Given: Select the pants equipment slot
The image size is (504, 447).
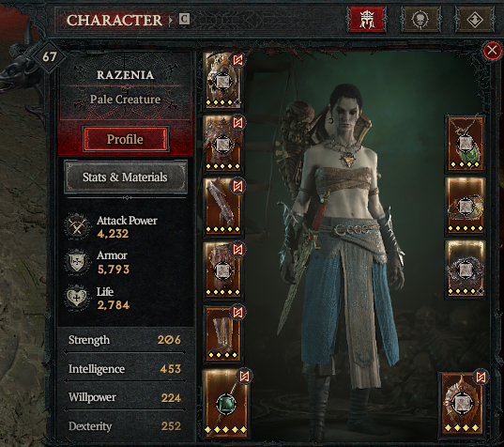Looking at the screenshot, I should coord(223,270).
